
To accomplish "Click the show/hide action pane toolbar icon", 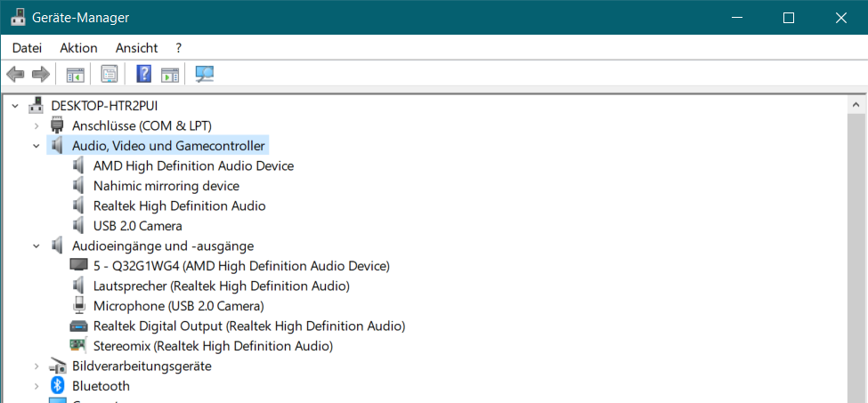I will point(170,74).
